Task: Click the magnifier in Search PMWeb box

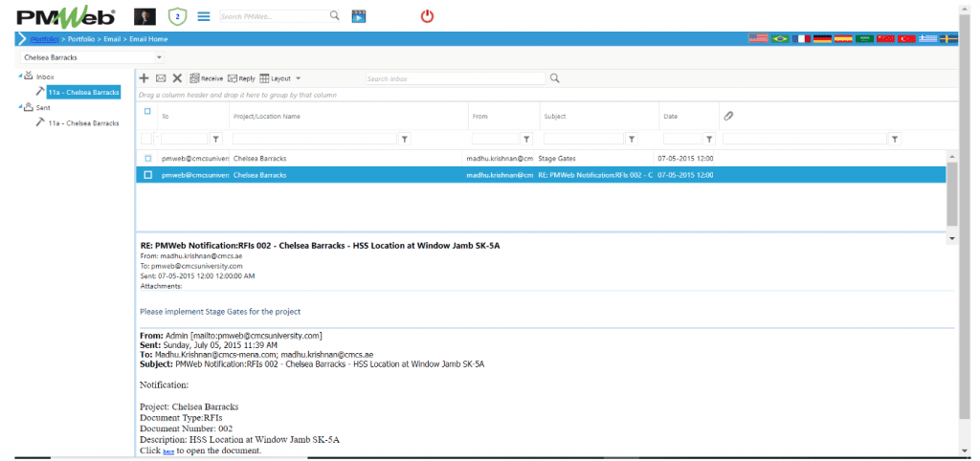Action: 335,16
